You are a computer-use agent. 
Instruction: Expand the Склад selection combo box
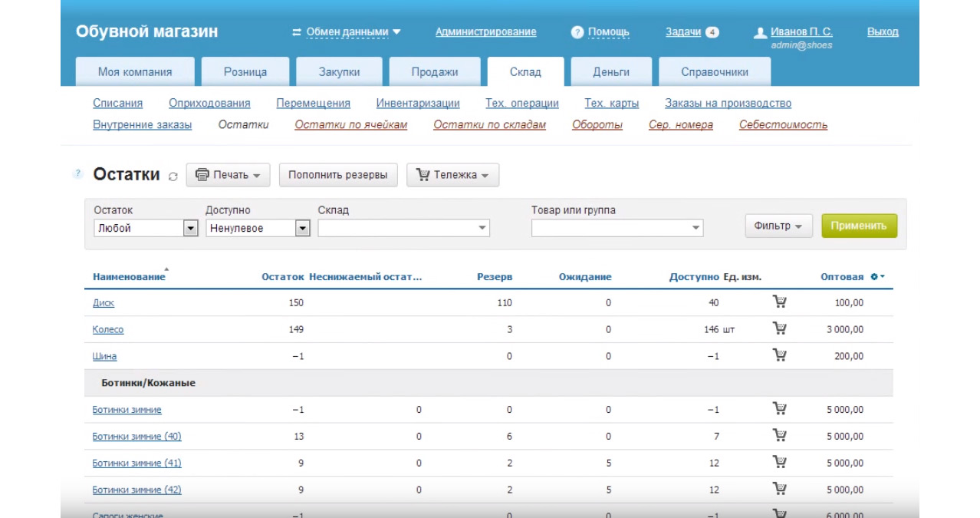(403, 228)
